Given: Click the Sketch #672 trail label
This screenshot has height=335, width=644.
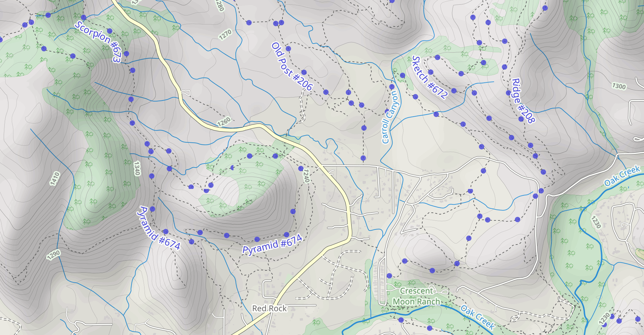Looking at the screenshot, I should coord(429,77).
